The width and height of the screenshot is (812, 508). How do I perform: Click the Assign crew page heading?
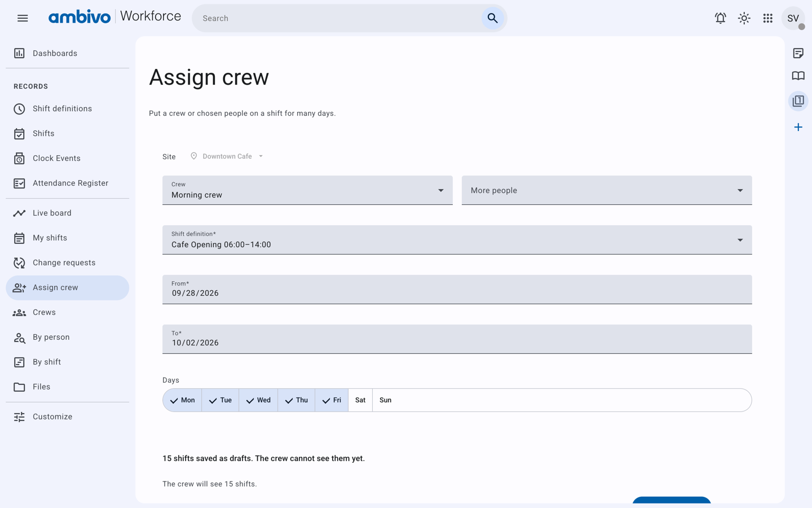(209, 77)
